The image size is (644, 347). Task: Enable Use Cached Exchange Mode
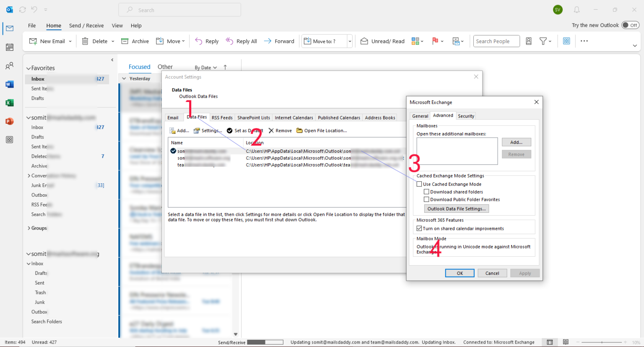coord(419,184)
